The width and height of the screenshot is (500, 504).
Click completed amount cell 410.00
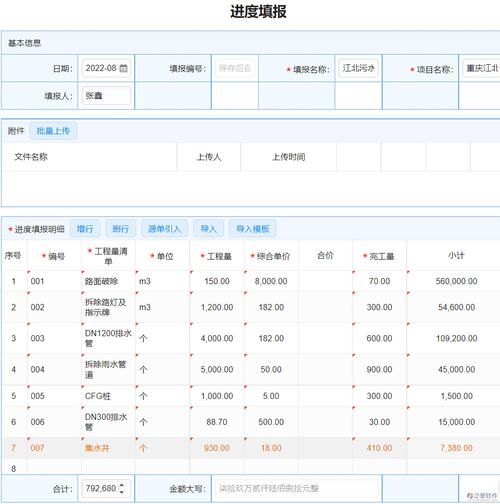379,448
